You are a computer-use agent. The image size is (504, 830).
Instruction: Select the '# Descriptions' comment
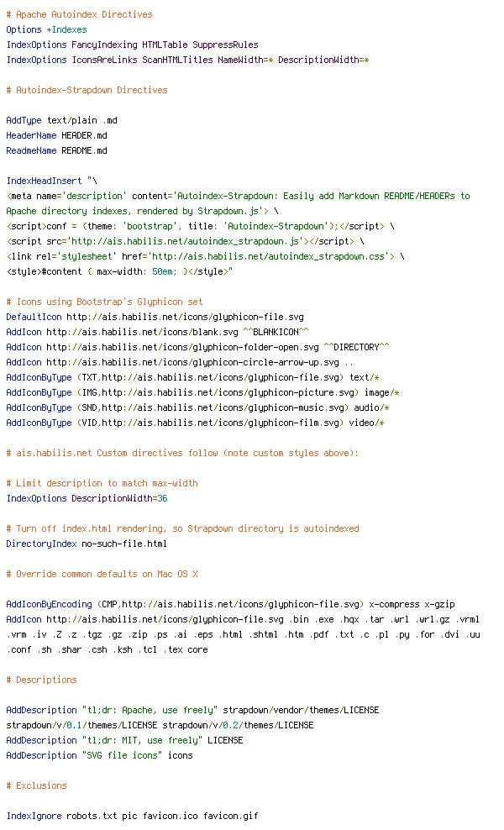(x=41, y=680)
